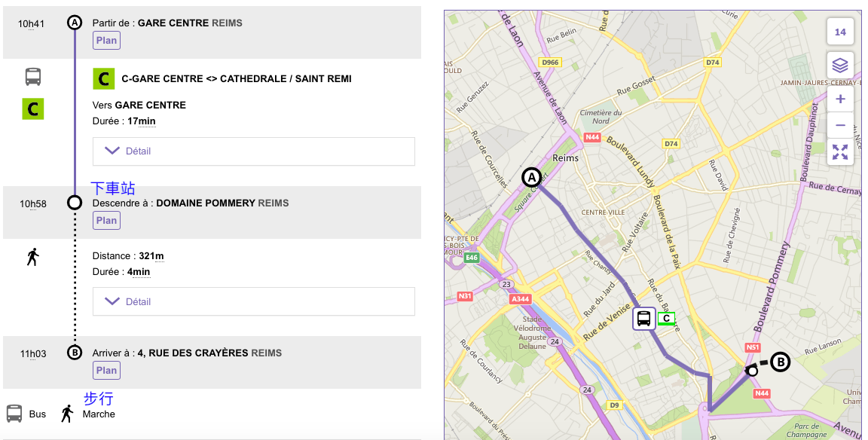Click the bus icon beside line C
868x440 pixels.
pos(33,76)
